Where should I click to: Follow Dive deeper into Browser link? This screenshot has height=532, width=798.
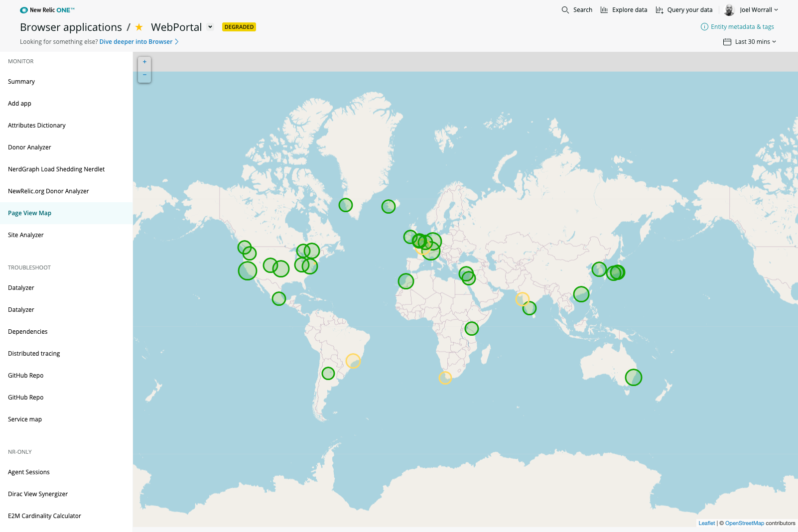pyautogui.click(x=139, y=42)
